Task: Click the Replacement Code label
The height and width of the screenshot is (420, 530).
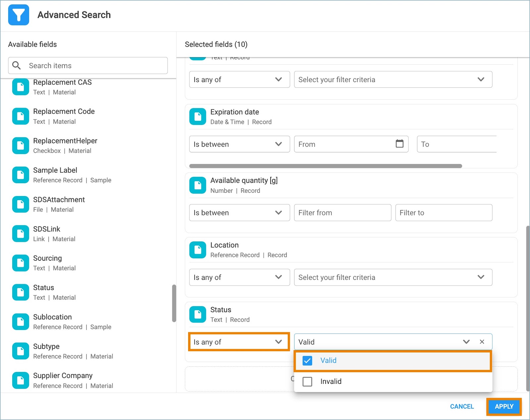Action: (x=64, y=111)
